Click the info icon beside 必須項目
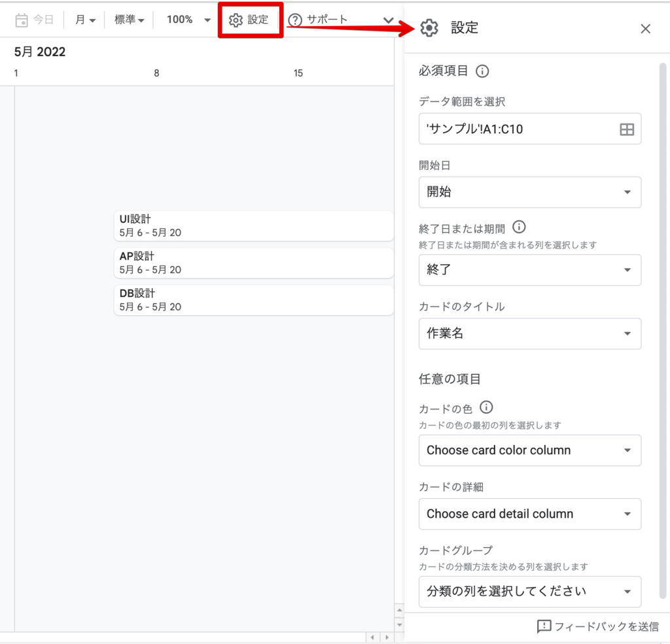The width and height of the screenshot is (670, 644). tap(482, 71)
